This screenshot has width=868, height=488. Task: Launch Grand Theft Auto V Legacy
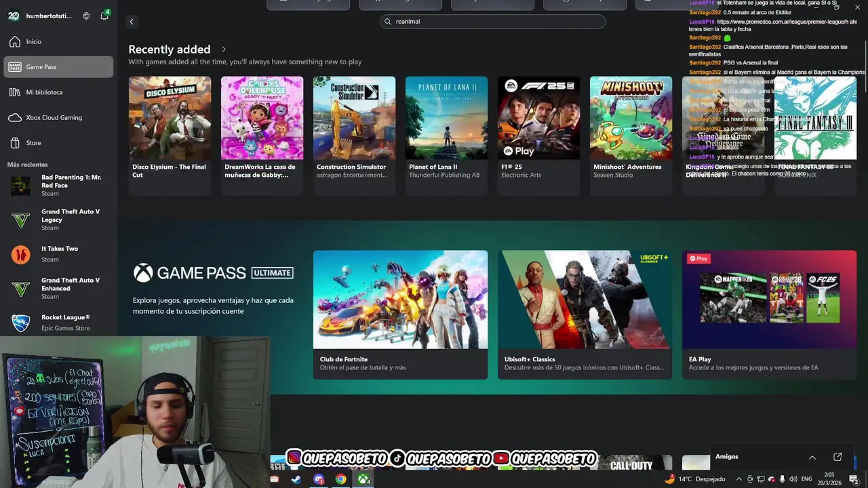[58, 220]
